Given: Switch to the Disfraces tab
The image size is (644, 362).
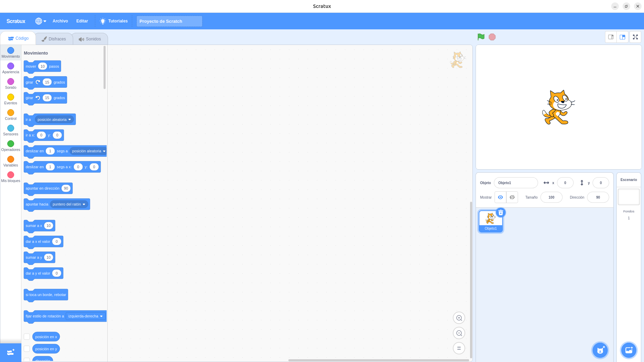Looking at the screenshot, I should tap(54, 39).
